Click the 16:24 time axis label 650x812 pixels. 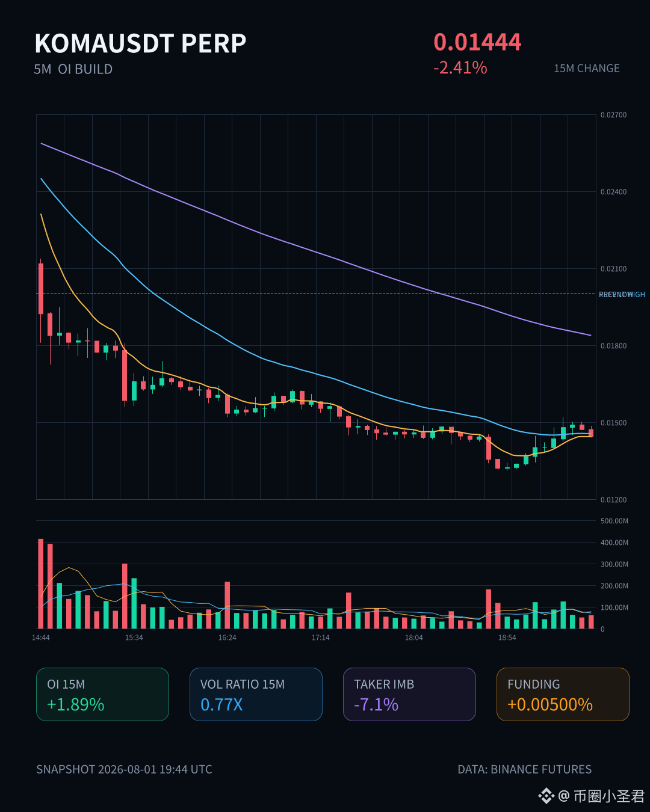[x=227, y=638]
